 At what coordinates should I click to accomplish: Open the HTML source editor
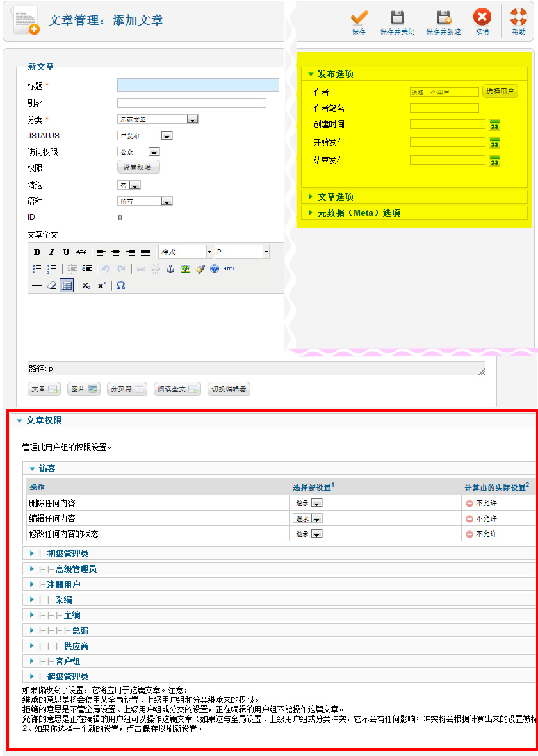click(229, 269)
